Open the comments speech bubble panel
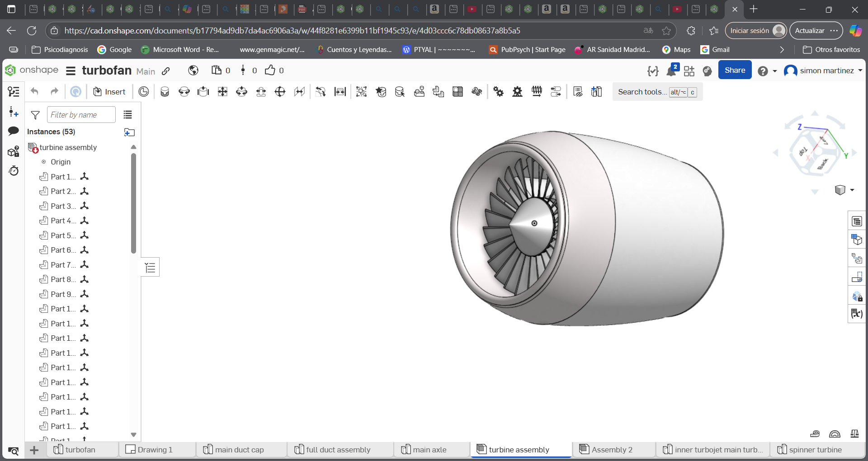This screenshot has height=461, width=868. click(14, 131)
